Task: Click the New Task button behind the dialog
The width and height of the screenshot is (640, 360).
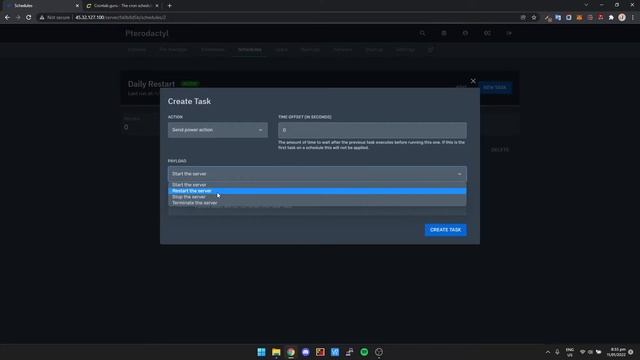Action: 495,87
